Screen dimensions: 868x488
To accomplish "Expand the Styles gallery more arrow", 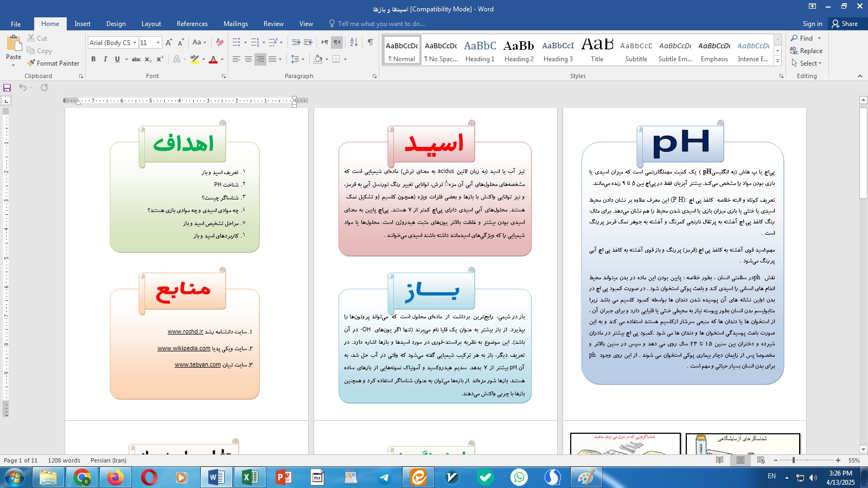I will [x=777, y=61].
